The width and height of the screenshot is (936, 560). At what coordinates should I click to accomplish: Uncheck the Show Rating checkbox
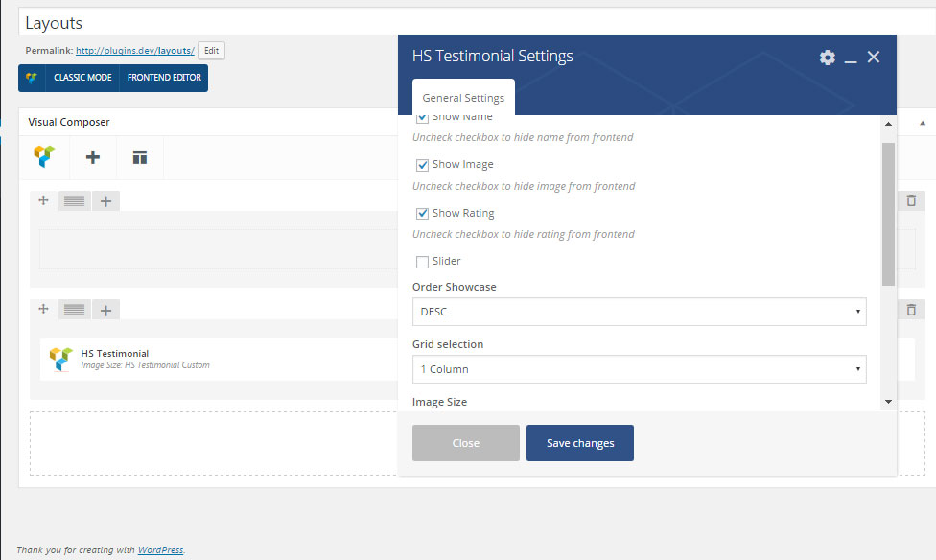[422, 213]
